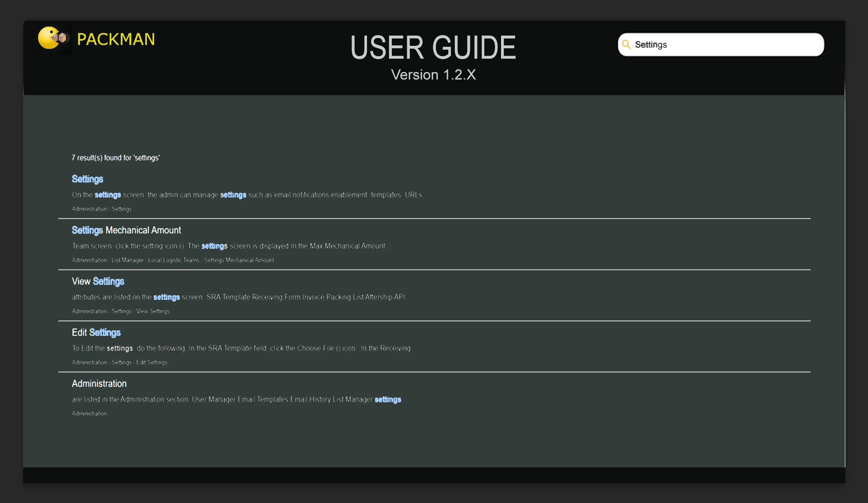Image resolution: width=868 pixels, height=503 pixels.
Task: Open Settings Mechanical Amount result
Action: pos(126,231)
